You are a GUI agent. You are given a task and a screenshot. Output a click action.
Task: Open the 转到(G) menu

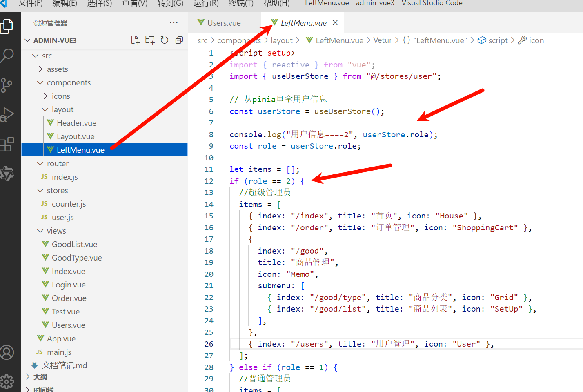point(170,3)
